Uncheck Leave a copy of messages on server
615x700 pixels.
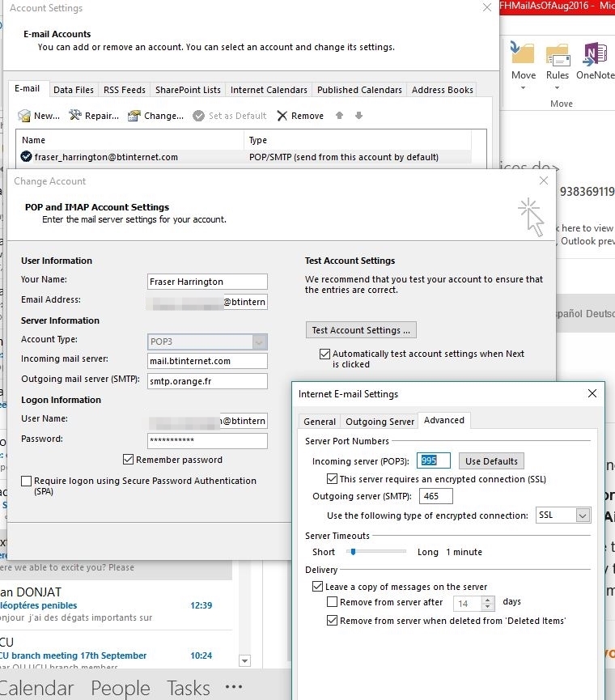317,587
